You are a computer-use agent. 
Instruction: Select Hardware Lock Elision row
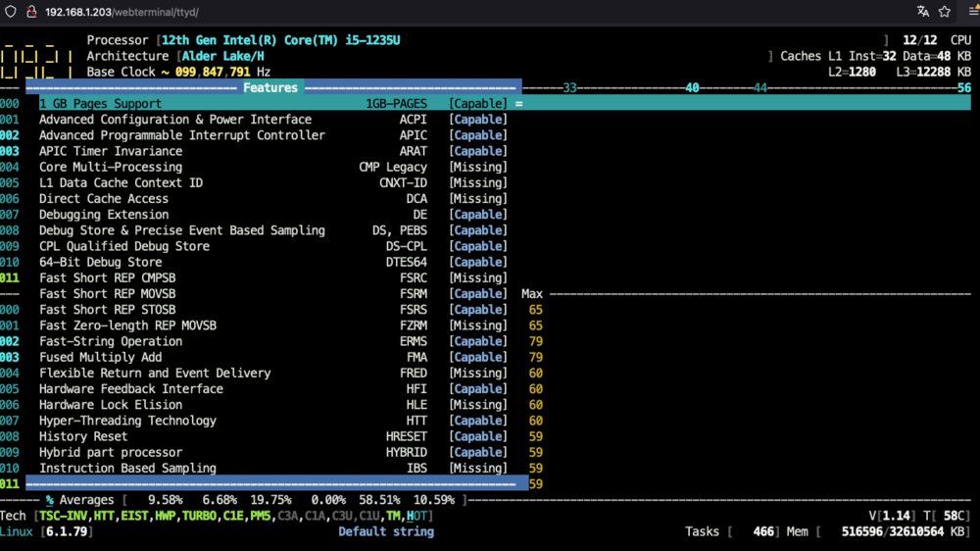pos(273,405)
